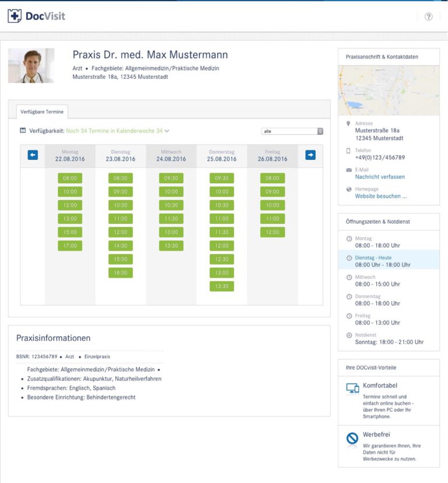
Task: Click the location pin Adresse icon
Action: pyautogui.click(x=349, y=124)
